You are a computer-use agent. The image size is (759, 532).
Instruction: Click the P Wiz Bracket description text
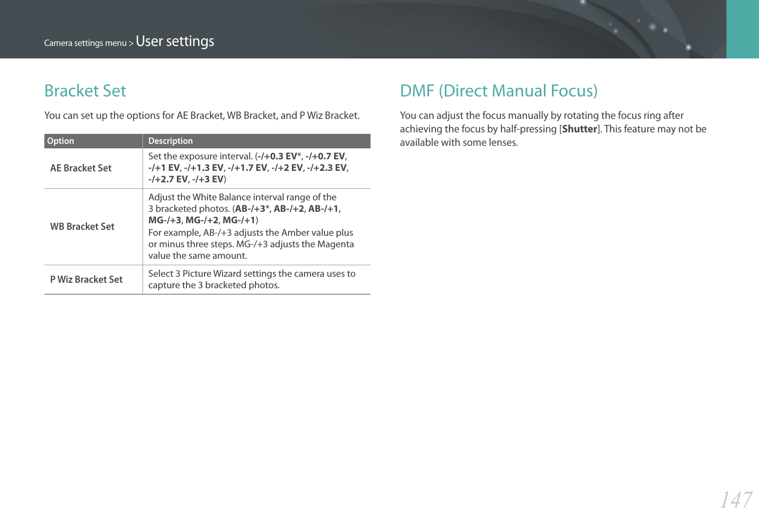click(252, 279)
